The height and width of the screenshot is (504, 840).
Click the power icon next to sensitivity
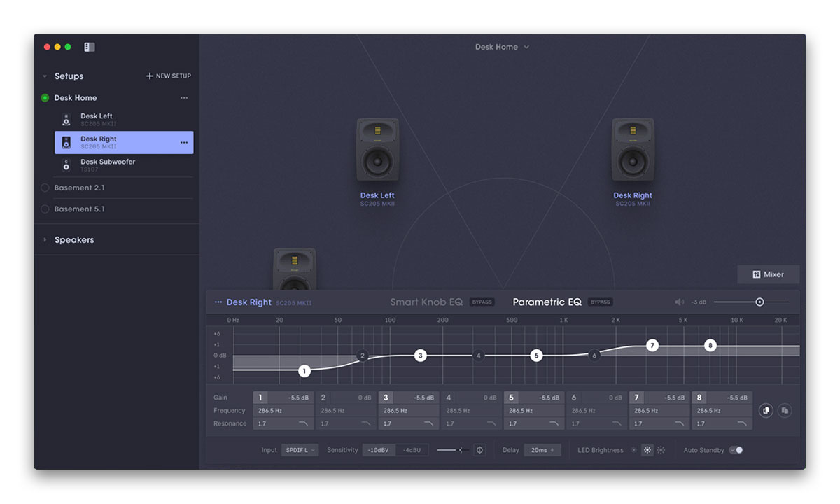[x=479, y=450]
